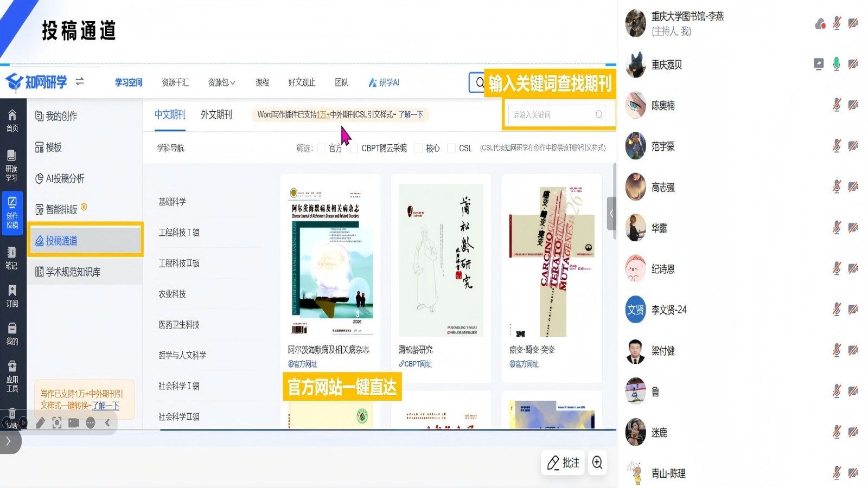Click the cloud recording icon for 李燕

coord(820,23)
